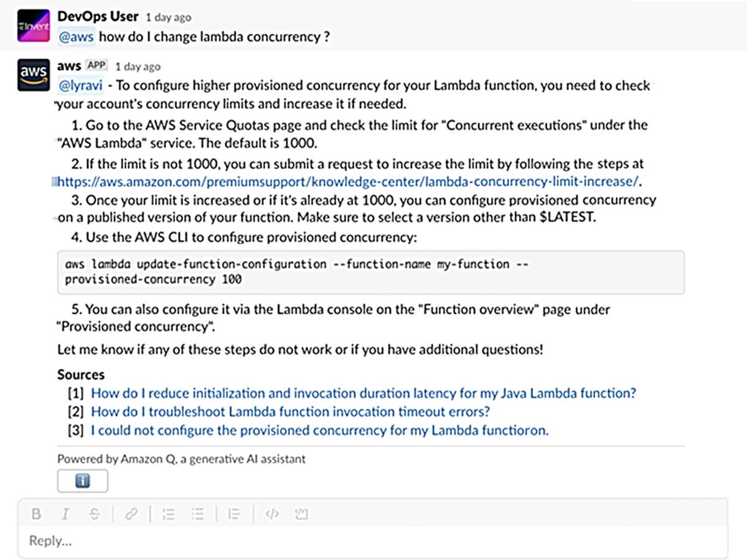Open the DevOps User profile picture
The width and height of the screenshot is (747, 560).
33,27
